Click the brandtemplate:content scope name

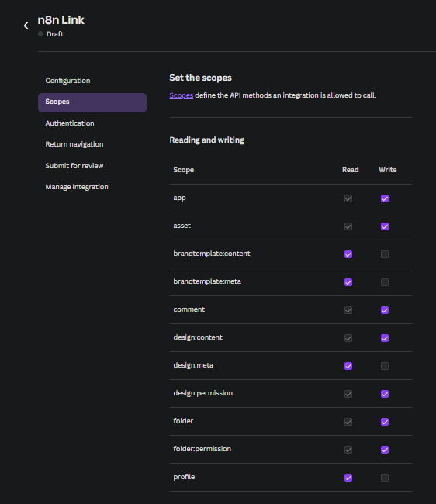[x=212, y=254]
